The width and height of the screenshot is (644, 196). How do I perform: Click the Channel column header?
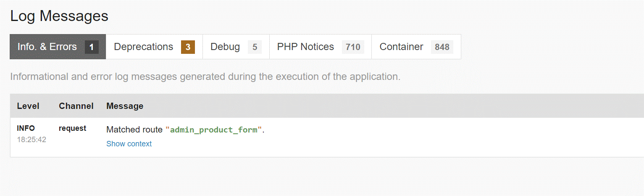point(76,106)
